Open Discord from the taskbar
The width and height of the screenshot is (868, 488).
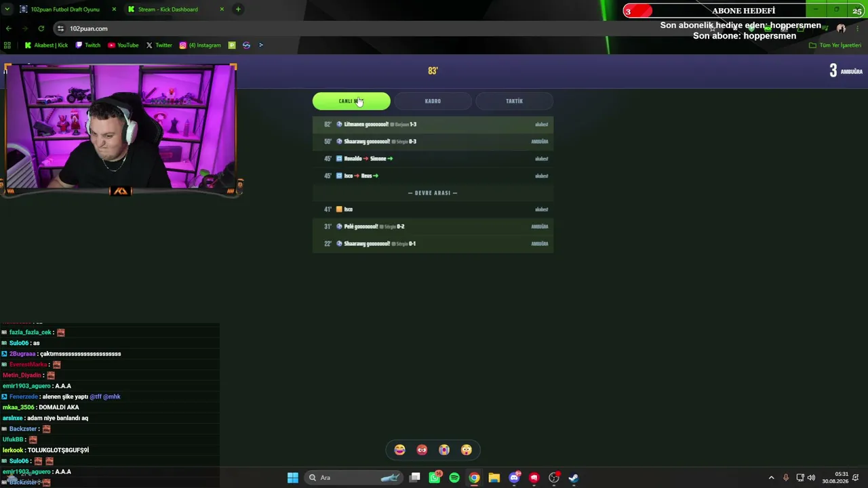pos(514,478)
